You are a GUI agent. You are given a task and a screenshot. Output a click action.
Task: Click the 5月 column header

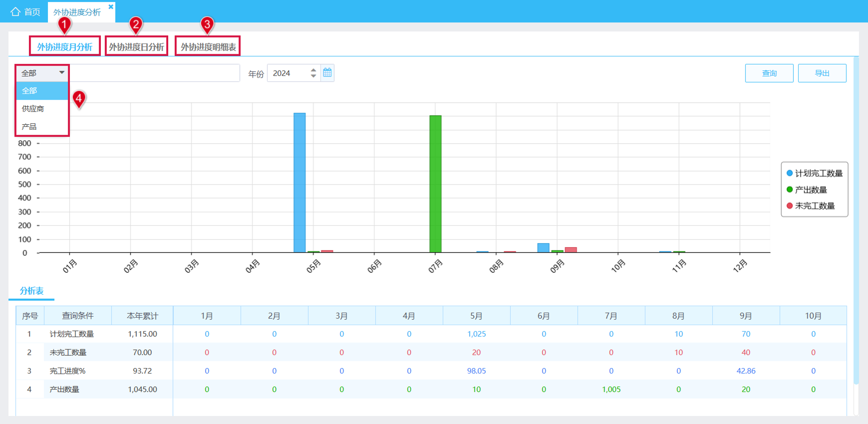(476, 316)
